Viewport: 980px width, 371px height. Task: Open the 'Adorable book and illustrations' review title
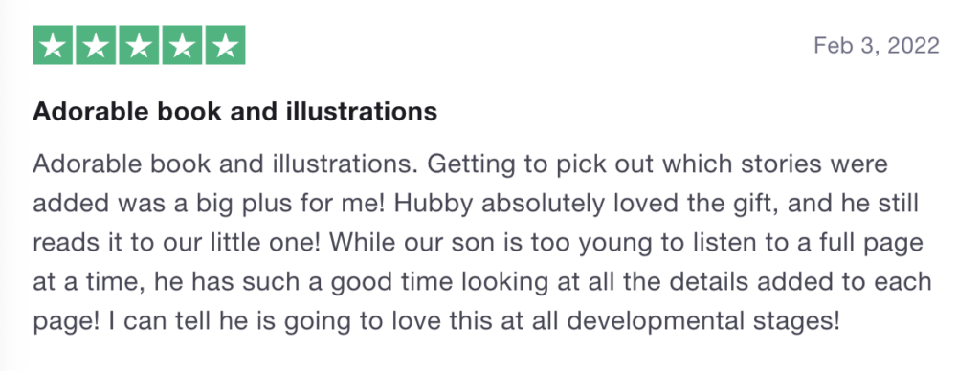coord(235,112)
